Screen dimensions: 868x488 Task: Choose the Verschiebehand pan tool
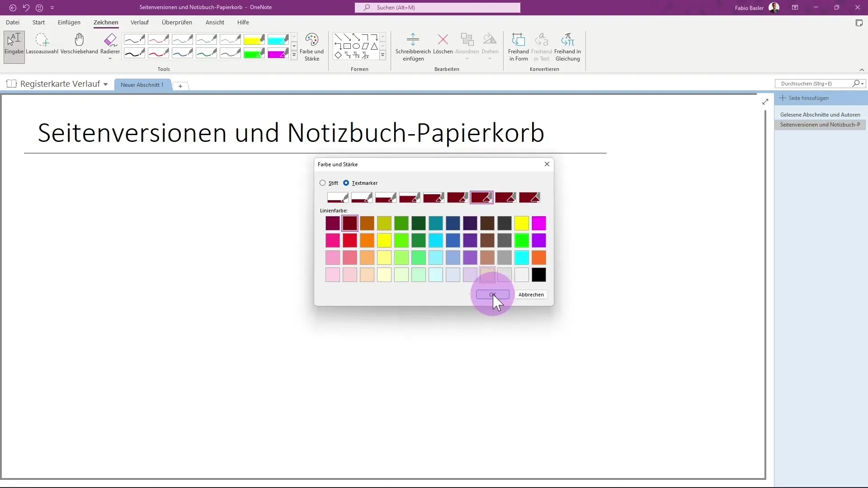tap(79, 44)
